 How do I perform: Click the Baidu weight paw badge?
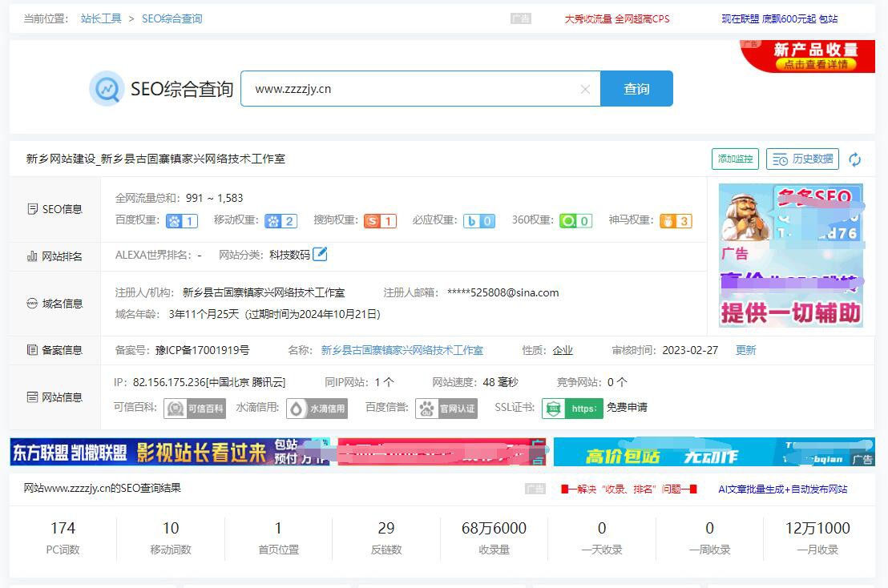point(181,221)
